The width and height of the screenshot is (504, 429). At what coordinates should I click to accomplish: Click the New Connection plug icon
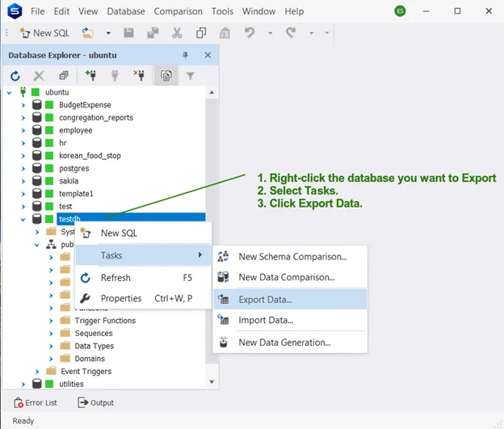pos(90,76)
